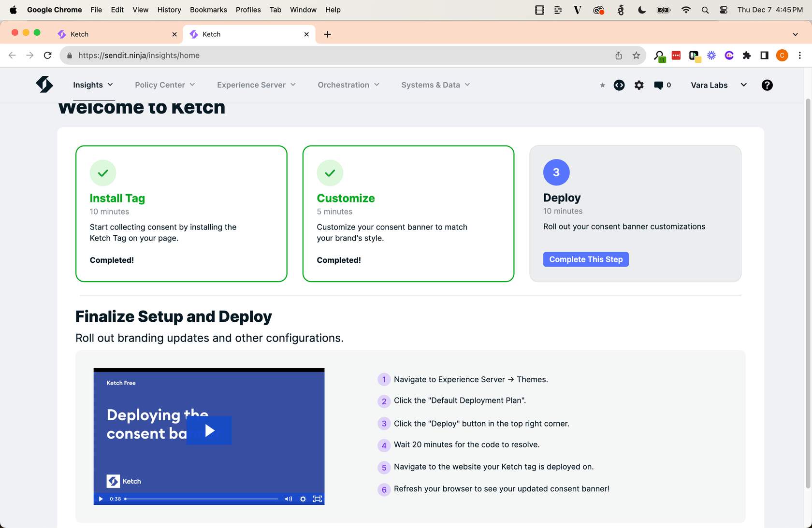Bookmark this page with the star icon

pyautogui.click(x=636, y=56)
